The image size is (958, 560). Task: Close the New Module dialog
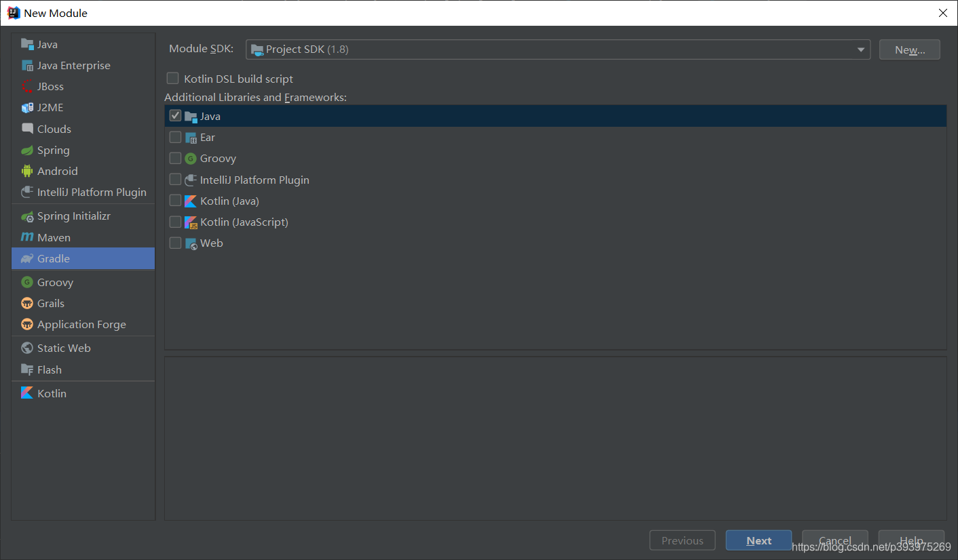pyautogui.click(x=942, y=13)
